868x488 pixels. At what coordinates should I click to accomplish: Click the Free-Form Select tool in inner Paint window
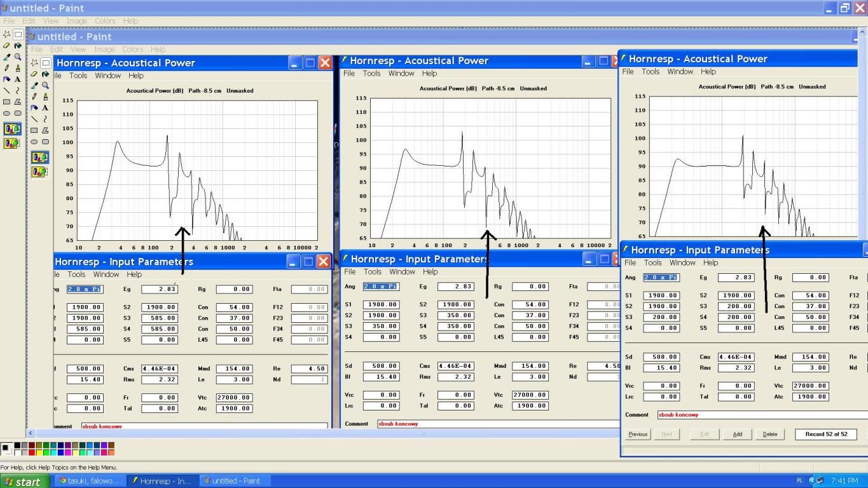tap(34, 63)
